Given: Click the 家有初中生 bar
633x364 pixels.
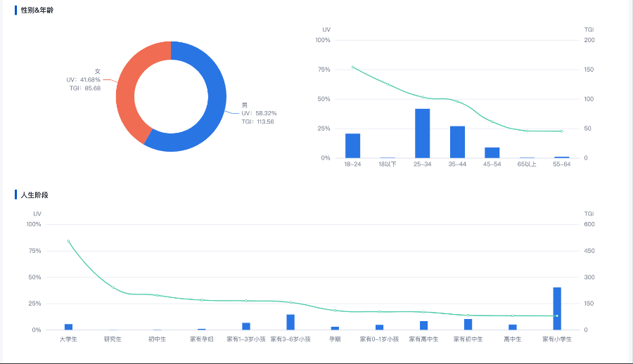Looking at the screenshot, I should click(468, 325).
